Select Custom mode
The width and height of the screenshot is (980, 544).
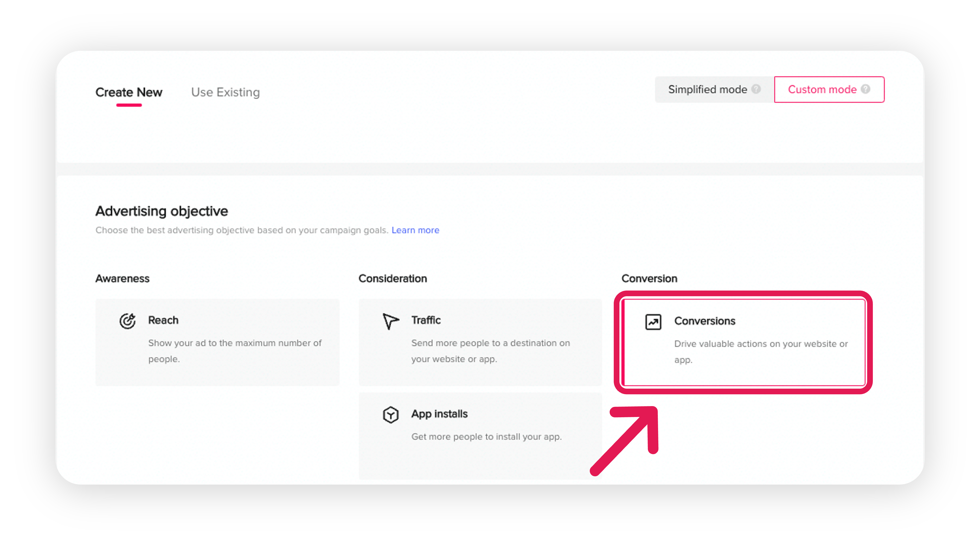click(x=829, y=89)
